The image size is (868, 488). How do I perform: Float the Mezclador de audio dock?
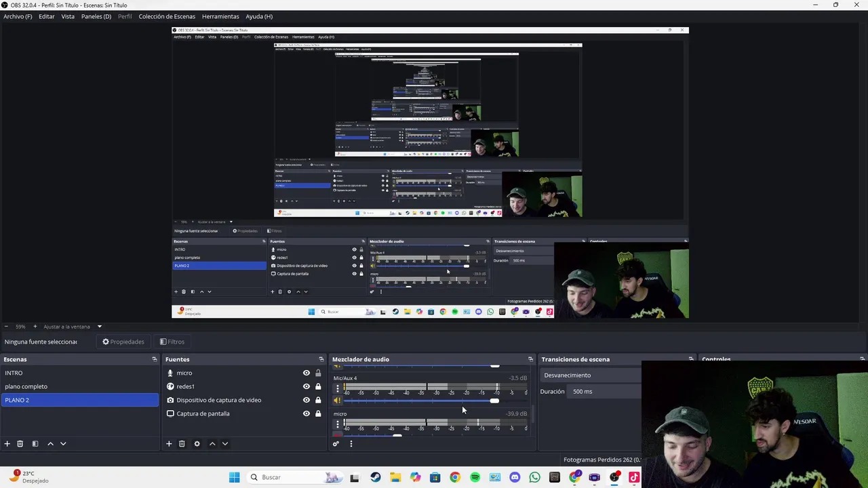click(530, 359)
